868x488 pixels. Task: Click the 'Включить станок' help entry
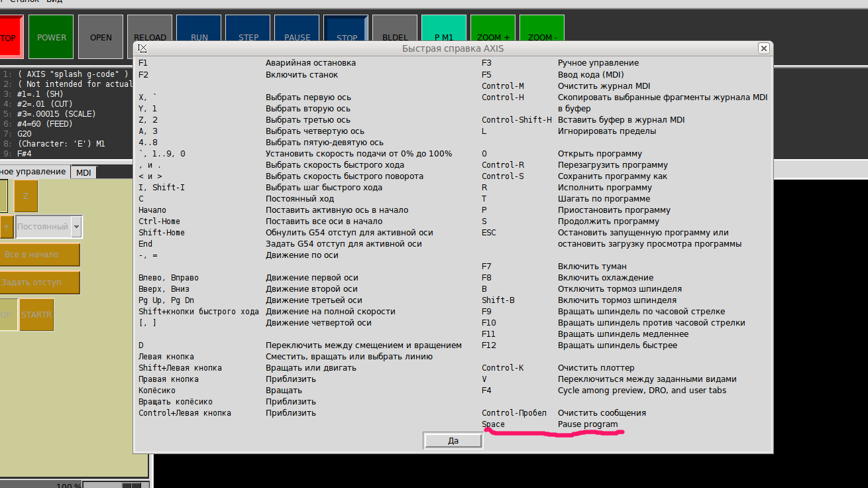(x=301, y=75)
